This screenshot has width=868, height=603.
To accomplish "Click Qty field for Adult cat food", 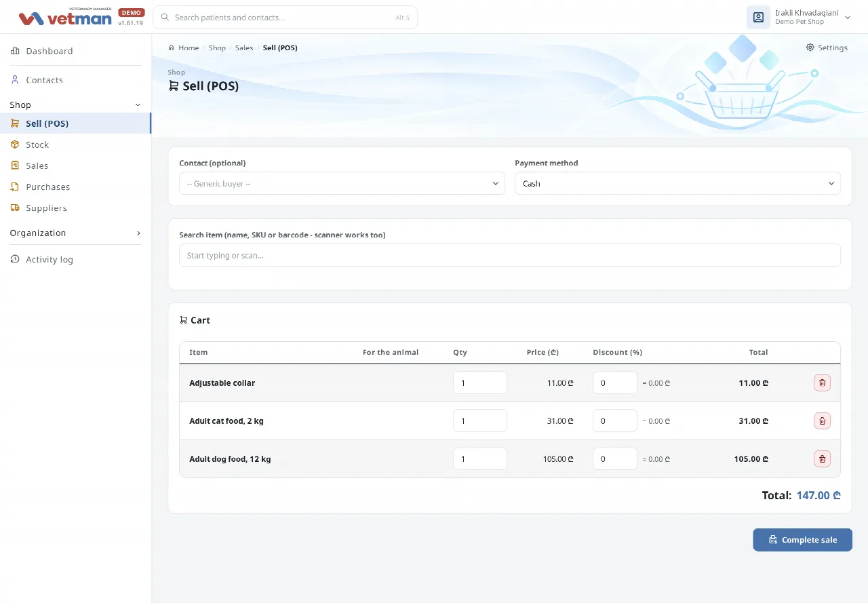I will click(480, 421).
